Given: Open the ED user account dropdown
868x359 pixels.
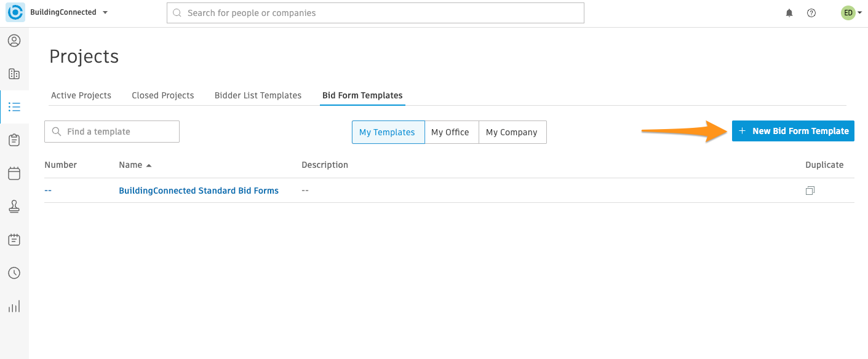Looking at the screenshot, I should coord(851,12).
